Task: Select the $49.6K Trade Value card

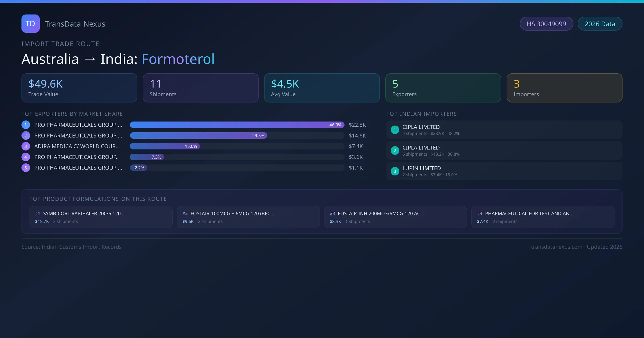Action: click(79, 88)
